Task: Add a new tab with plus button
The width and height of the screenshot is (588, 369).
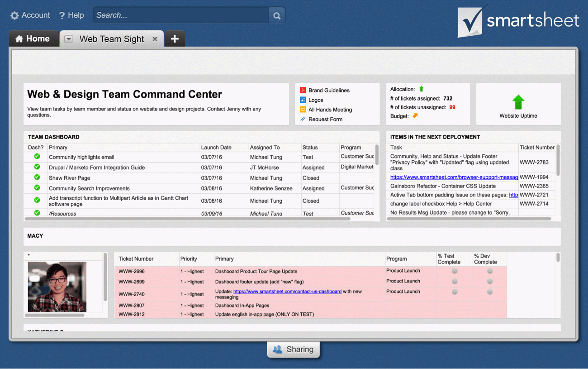Action: coord(175,39)
